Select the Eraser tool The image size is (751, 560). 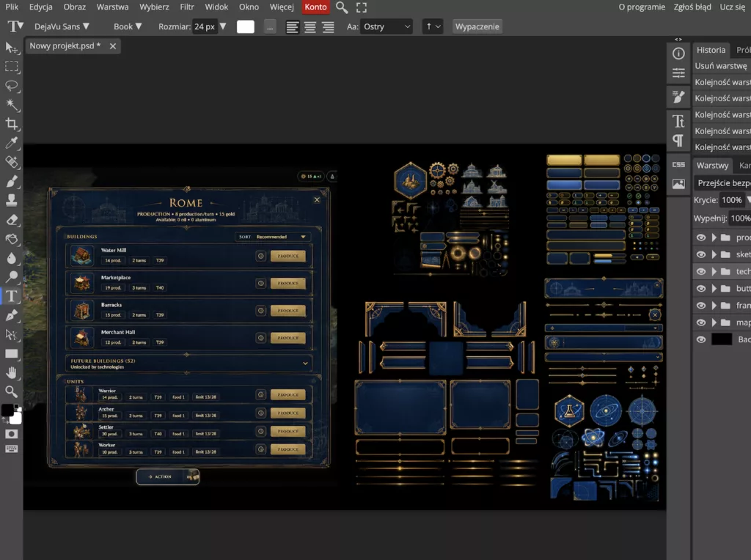pos(12,219)
